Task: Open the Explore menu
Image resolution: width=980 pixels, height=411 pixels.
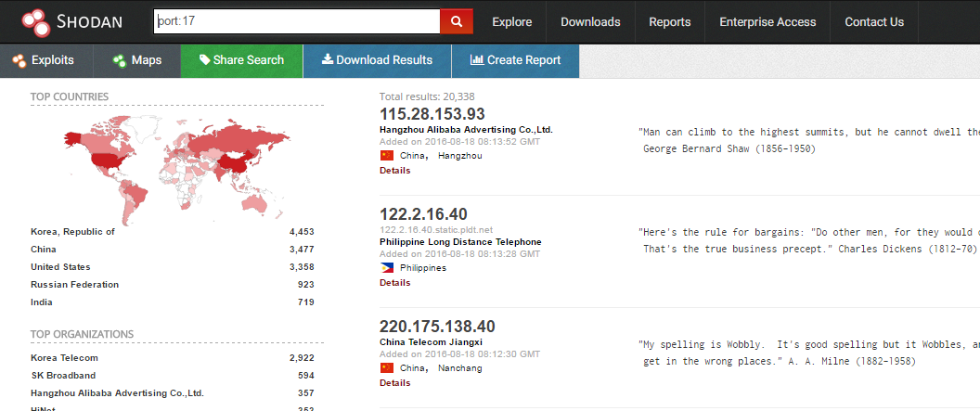Action: (x=512, y=22)
